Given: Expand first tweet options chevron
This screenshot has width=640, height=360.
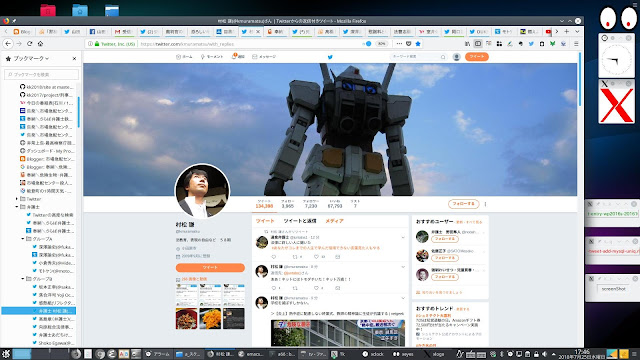Looking at the screenshot, I should point(403,237).
